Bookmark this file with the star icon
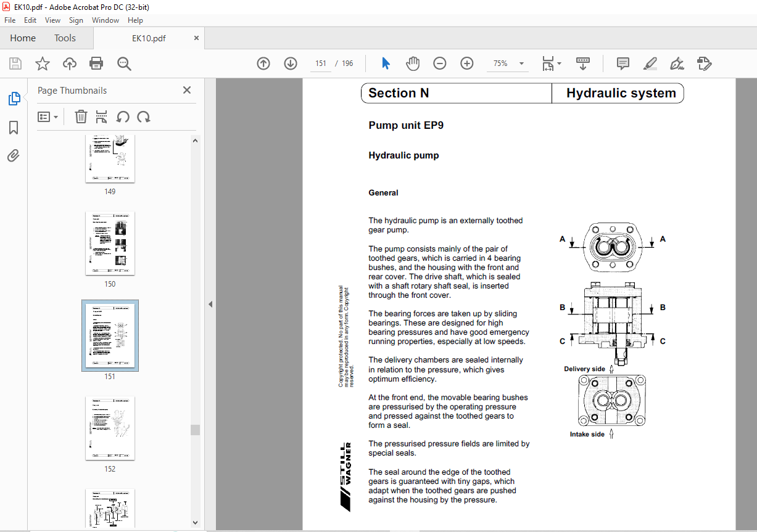The height and width of the screenshot is (532, 757). (42, 63)
